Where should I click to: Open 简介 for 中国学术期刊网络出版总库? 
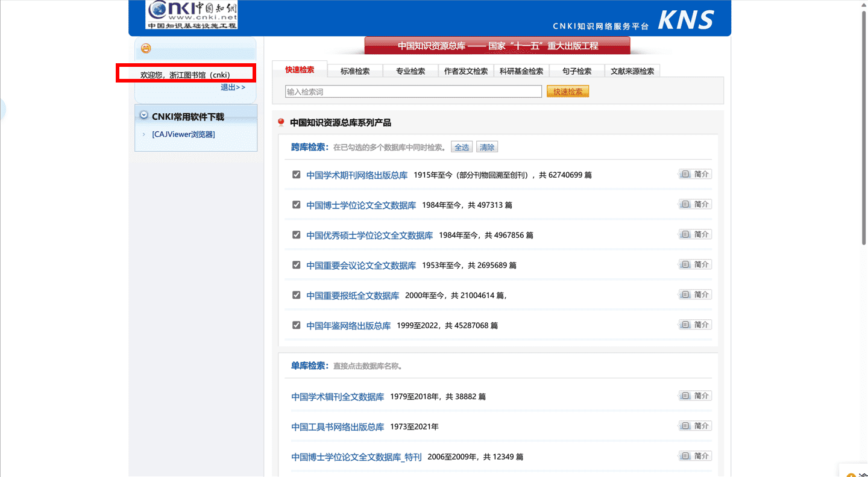pos(695,174)
